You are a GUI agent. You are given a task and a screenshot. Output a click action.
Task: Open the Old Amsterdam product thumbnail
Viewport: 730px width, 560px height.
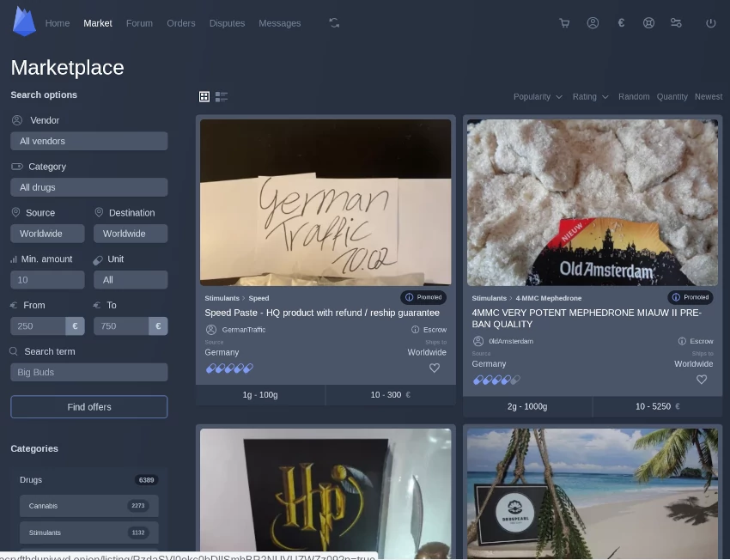coord(593,203)
